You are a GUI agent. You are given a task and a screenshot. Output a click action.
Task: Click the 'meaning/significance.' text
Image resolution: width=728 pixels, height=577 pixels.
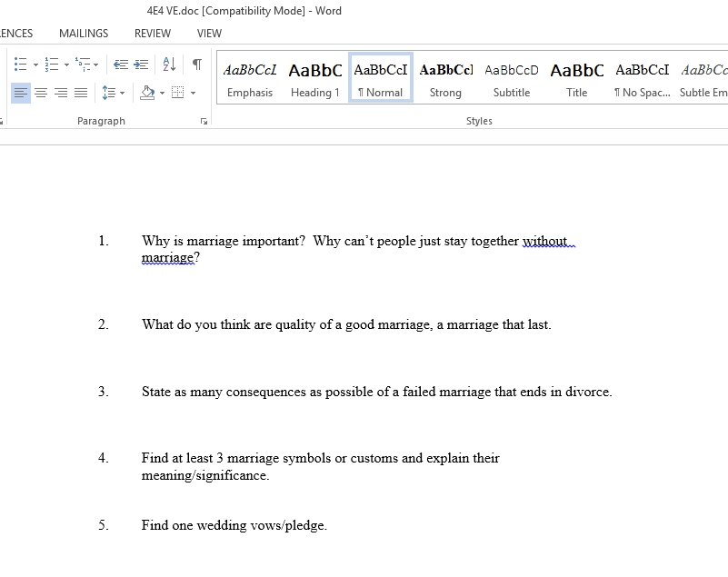205,475
